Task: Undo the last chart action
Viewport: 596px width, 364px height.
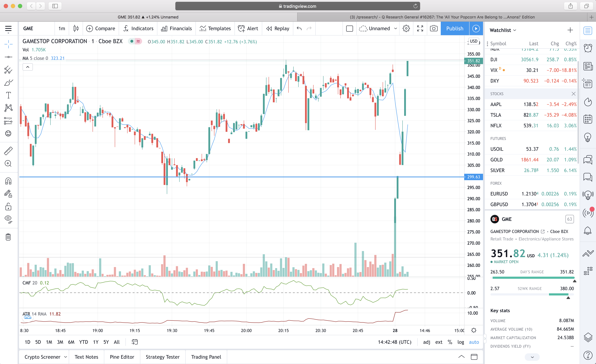Action: coord(299,29)
